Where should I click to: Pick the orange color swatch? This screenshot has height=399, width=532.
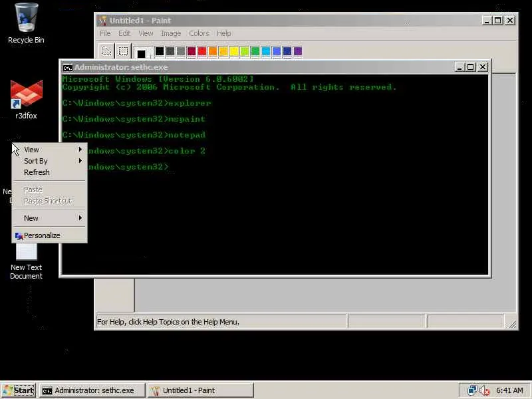pyautogui.click(x=213, y=51)
